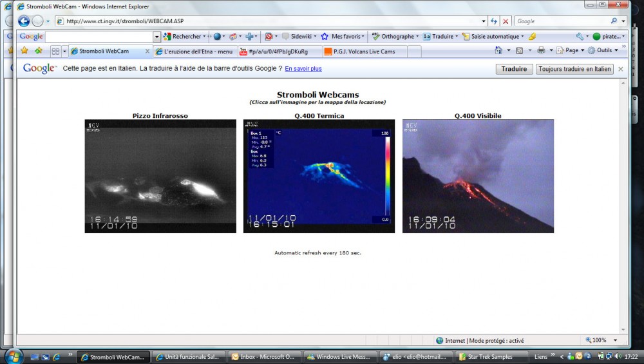This screenshot has width=644, height=364.
Task: Switch to L'eruzione dell'Etna tab
Action: [196, 52]
